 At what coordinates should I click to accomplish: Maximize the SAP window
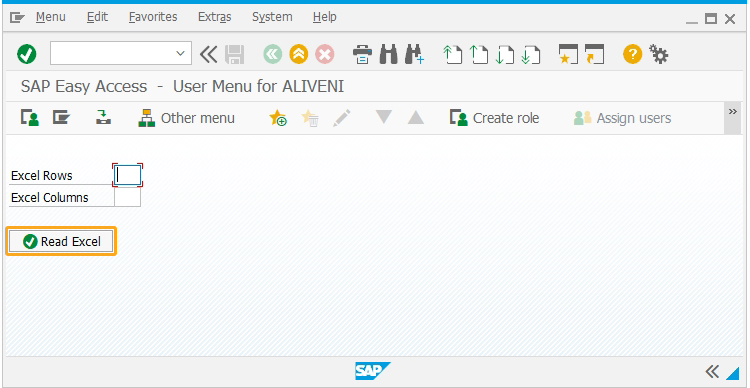tap(711, 19)
